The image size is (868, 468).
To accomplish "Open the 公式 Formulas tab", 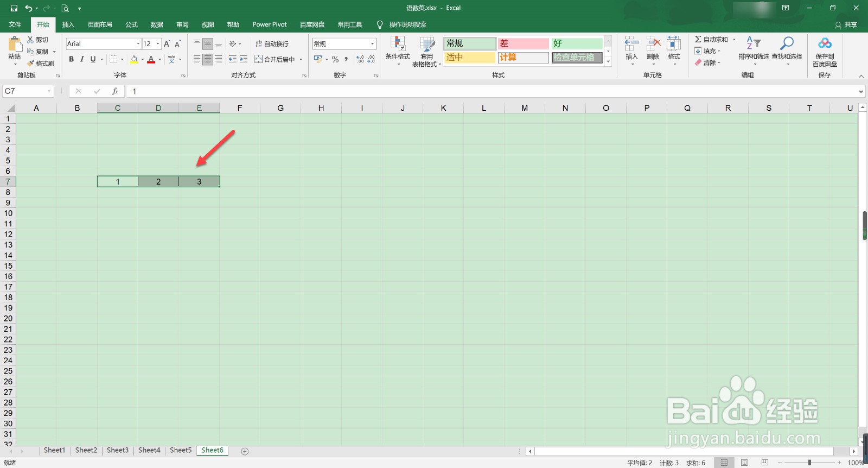I will [x=132, y=24].
